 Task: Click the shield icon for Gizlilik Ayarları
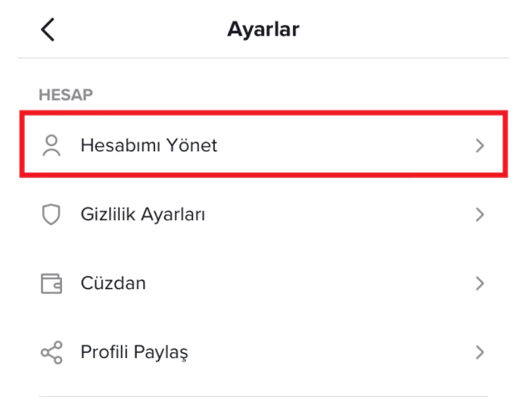(51, 215)
